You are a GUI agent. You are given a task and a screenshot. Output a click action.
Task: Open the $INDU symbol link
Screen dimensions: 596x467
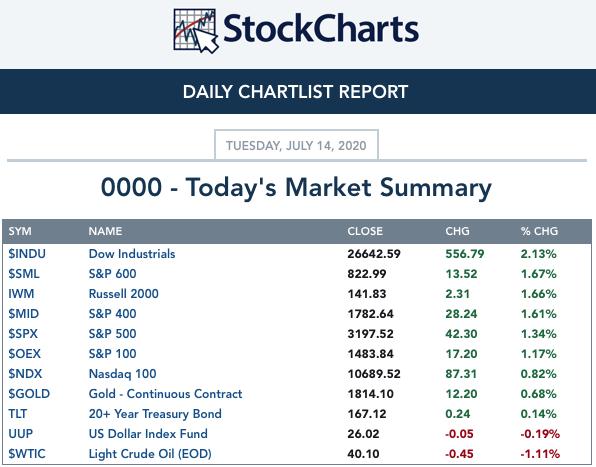click(27, 254)
